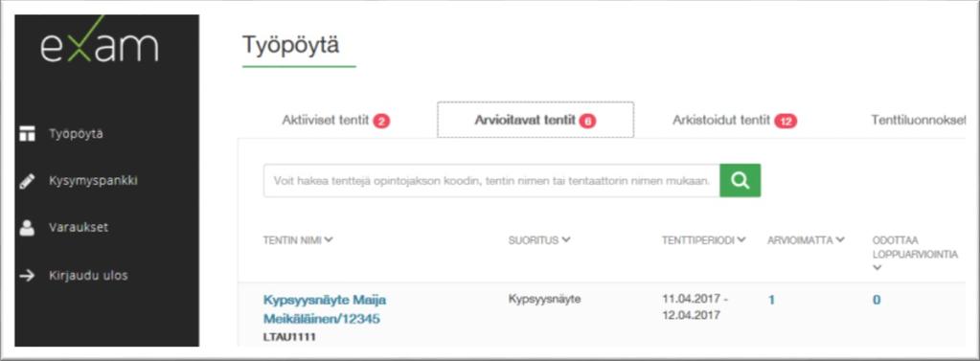980x361 pixels.
Task: Click the green magnifier search button
Action: point(740,180)
